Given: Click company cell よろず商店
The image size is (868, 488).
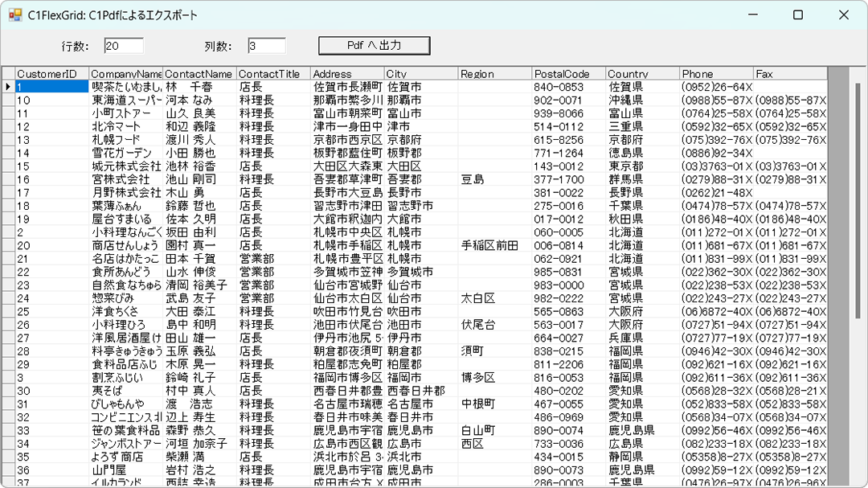Looking at the screenshot, I should 125,457.
